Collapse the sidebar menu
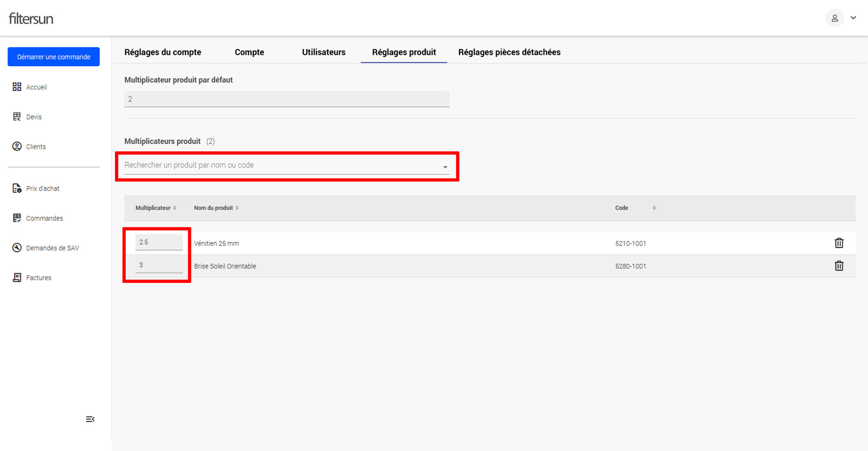The height and width of the screenshot is (451, 868). pos(90,419)
